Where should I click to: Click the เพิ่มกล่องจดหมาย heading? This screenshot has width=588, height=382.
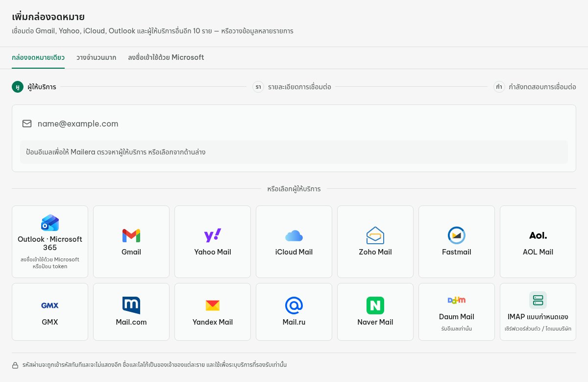point(48,18)
